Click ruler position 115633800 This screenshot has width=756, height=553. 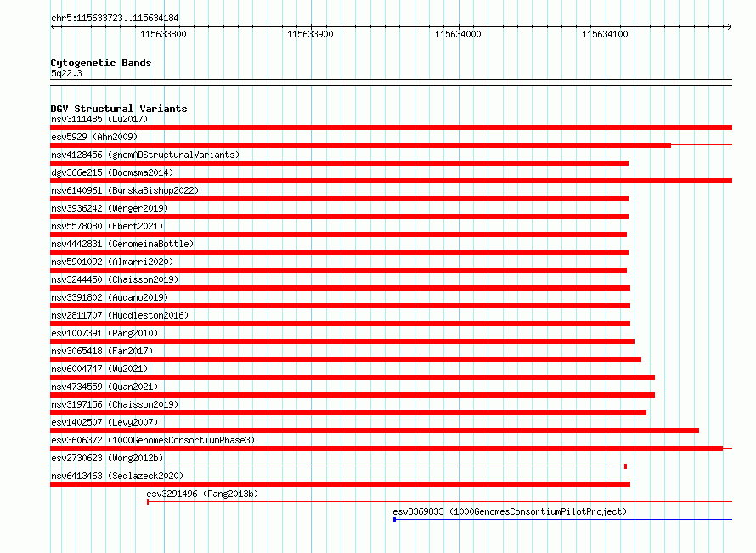tap(163, 34)
